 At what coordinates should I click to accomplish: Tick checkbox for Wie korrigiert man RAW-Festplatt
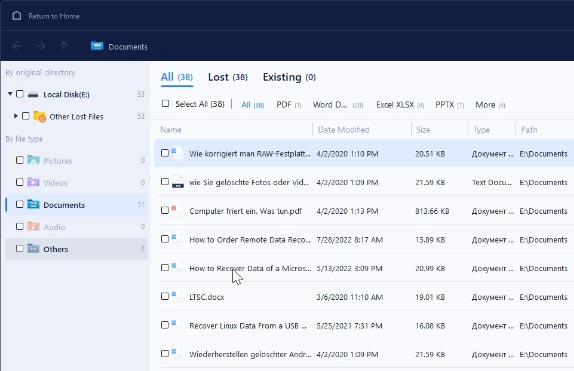click(x=165, y=153)
